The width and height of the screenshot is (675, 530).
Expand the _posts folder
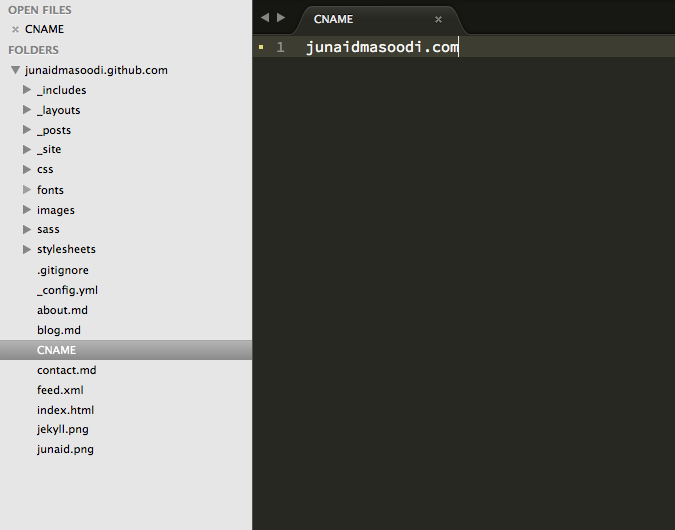(27, 130)
